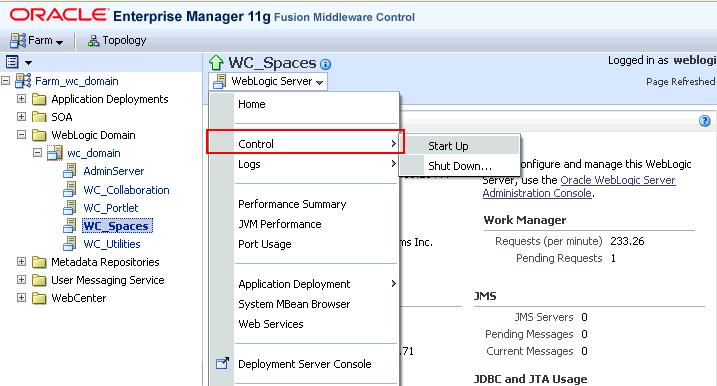The height and width of the screenshot is (386, 717).
Task: Click the Deployment Server Console external-link icon
Action: (x=222, y=363)
